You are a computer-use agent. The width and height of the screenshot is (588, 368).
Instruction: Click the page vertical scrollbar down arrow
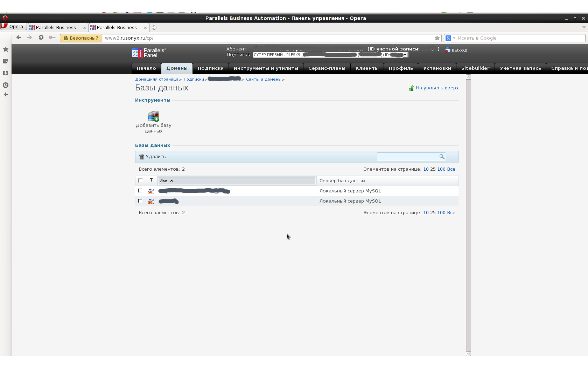pyautogui.click(x=469, y=354)
